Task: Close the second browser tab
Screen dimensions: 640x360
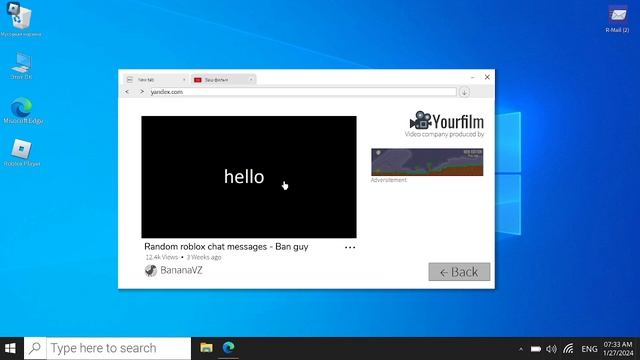Action: point(251,80)
